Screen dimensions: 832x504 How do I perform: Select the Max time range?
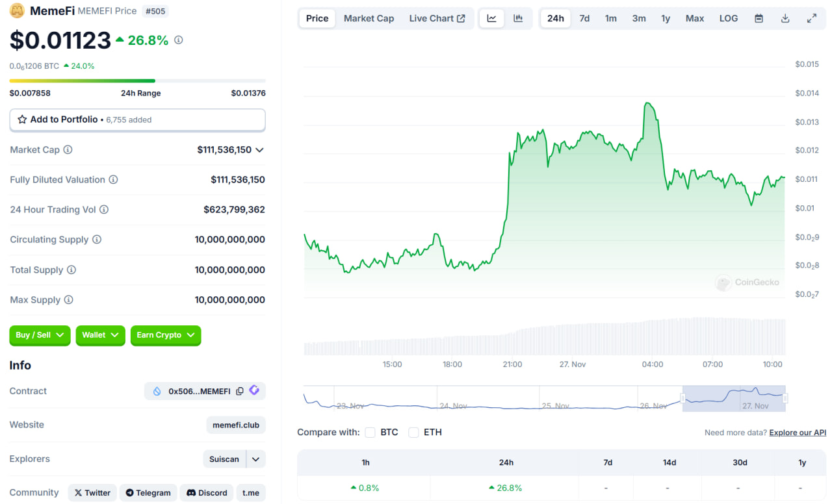[x=695, y=18]
